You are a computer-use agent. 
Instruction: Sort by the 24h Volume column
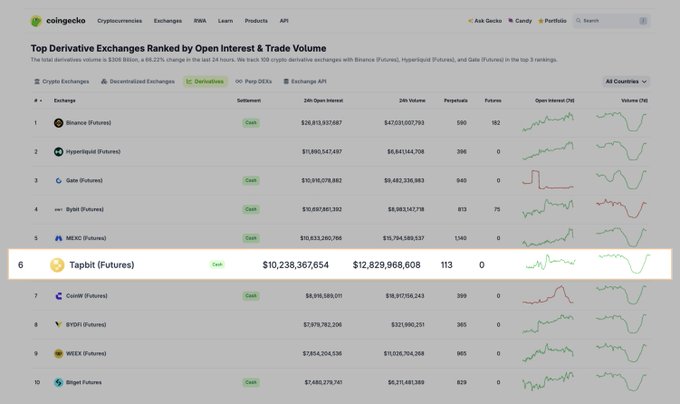point(412,101)
